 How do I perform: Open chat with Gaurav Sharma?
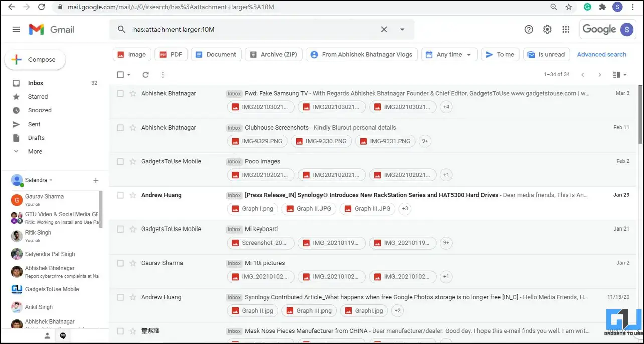click(x=55, y=200)
